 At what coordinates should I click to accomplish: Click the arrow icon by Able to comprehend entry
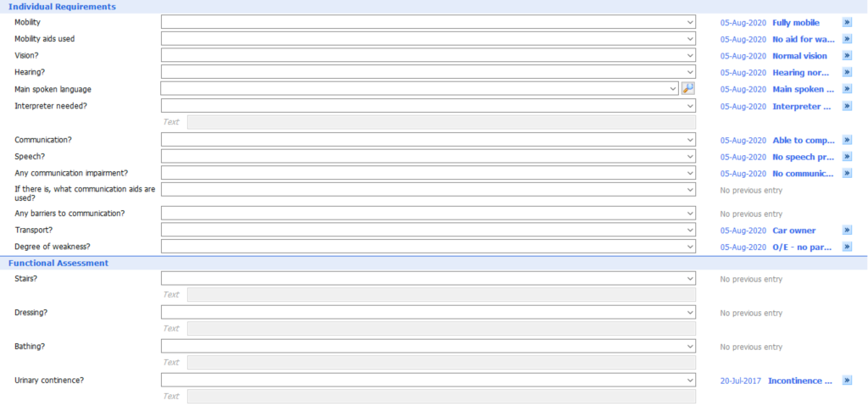[x=847, y=140]
